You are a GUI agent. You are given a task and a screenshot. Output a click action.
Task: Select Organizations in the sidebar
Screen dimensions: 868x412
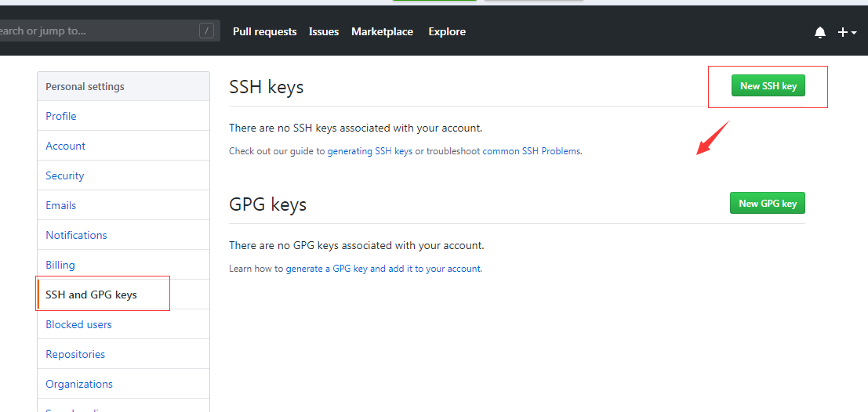click(79, 384)
